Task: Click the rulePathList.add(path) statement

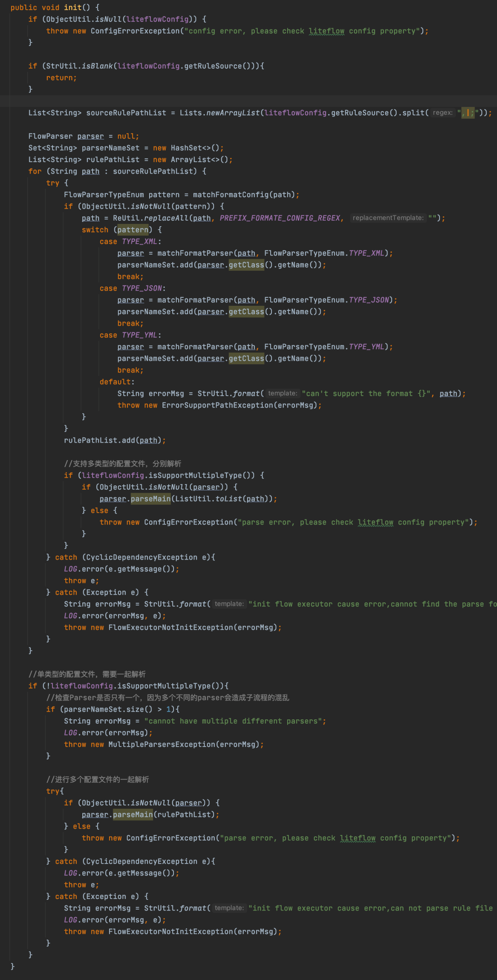Action: [115, 440]
